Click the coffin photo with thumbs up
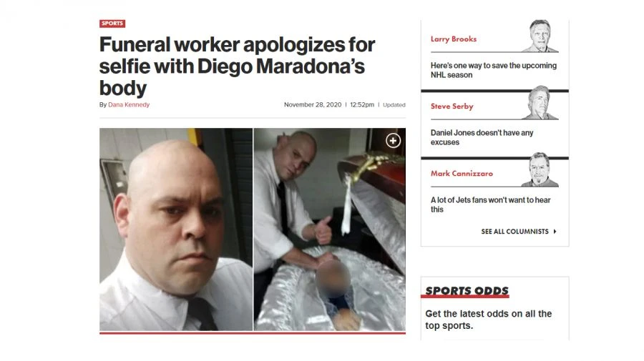This screenshot has width=644, height=361. coord(330,229)
